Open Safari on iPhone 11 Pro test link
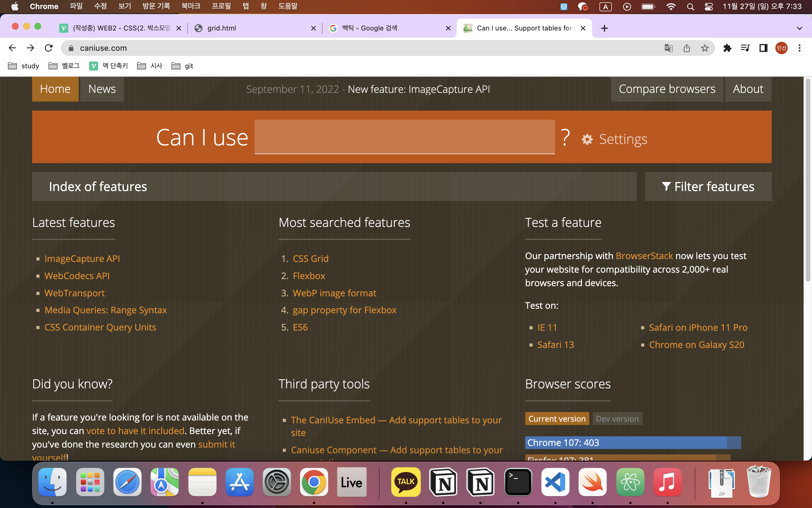This screenshot has width=812, height=508. 698,327
